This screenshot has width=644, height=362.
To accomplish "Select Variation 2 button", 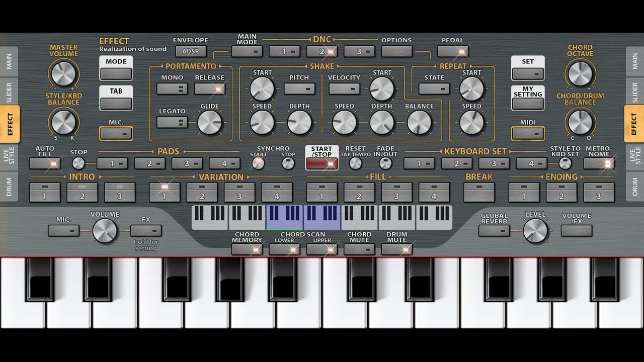I will pyautogui.click(x=202, y=193).
